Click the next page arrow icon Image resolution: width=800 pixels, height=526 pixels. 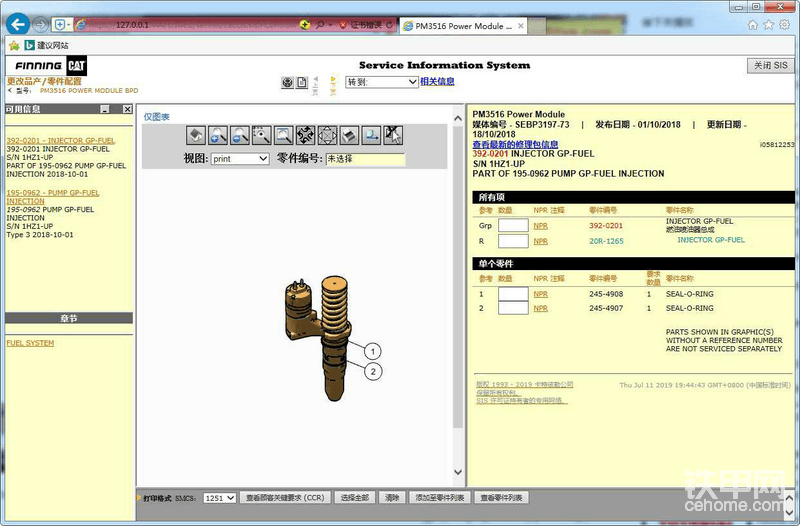[333, 84]
